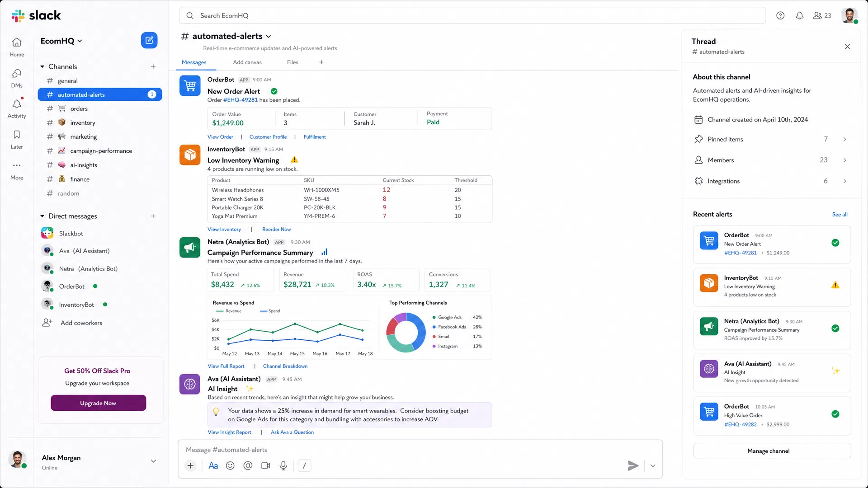Switch to the Messages tab

point(194,62)
